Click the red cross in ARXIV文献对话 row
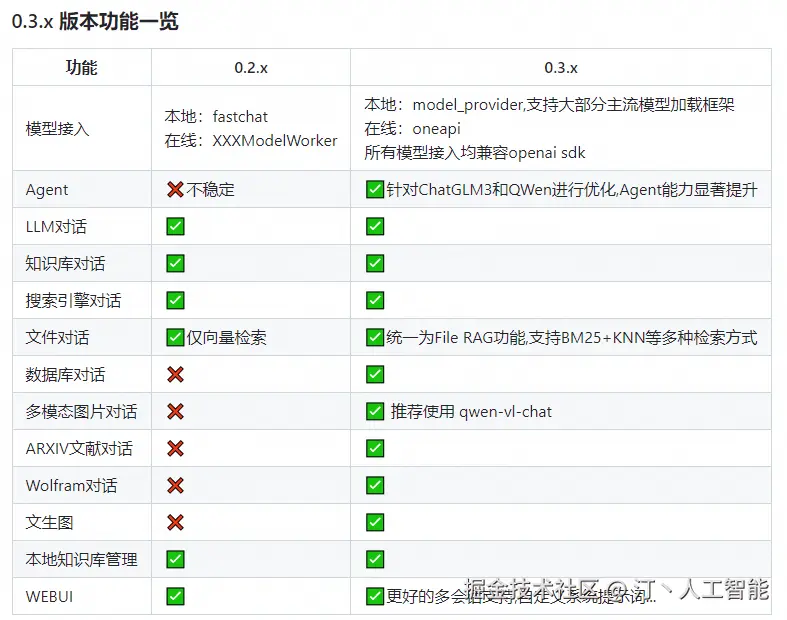Screen dimensions: 787x620 coord(175,448)
